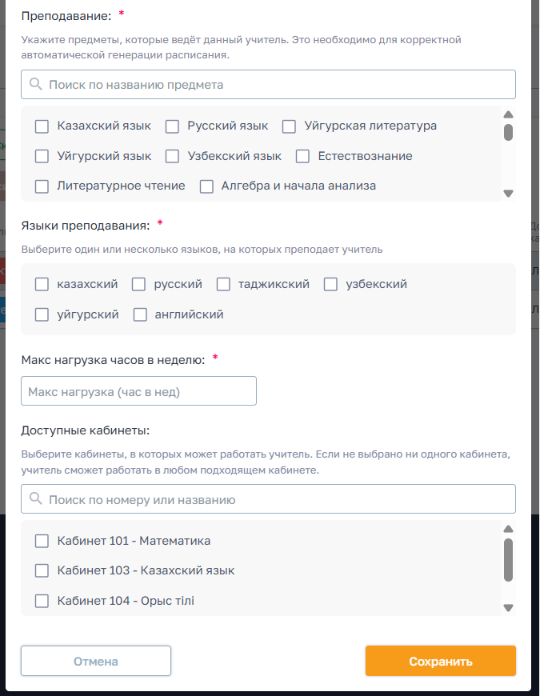This screenshot has height=696, width=540.
Task: Click the magnifier icon in cabinet search
Action: coord(35,499)
